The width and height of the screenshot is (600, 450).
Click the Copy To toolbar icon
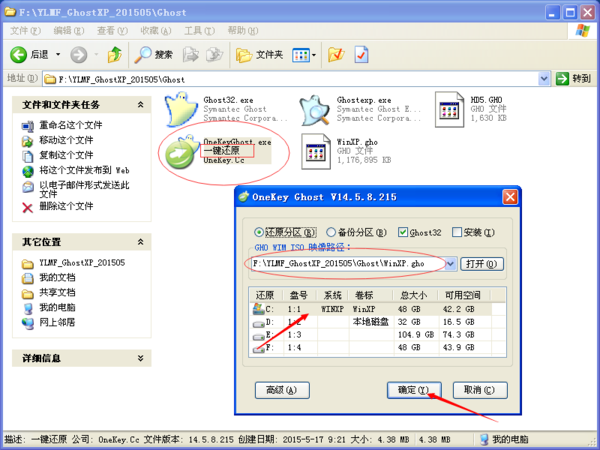(x=214, y=55)
